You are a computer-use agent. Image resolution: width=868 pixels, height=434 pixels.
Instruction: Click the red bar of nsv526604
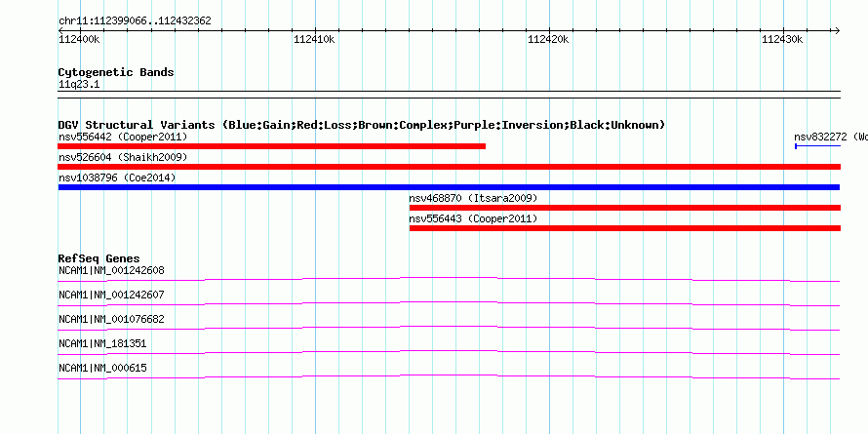[x=449, y=167]
